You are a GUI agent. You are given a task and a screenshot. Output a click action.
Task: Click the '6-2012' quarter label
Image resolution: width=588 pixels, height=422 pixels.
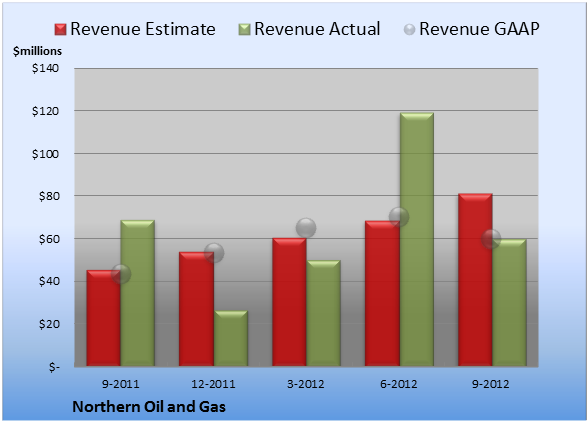point(398,384)
